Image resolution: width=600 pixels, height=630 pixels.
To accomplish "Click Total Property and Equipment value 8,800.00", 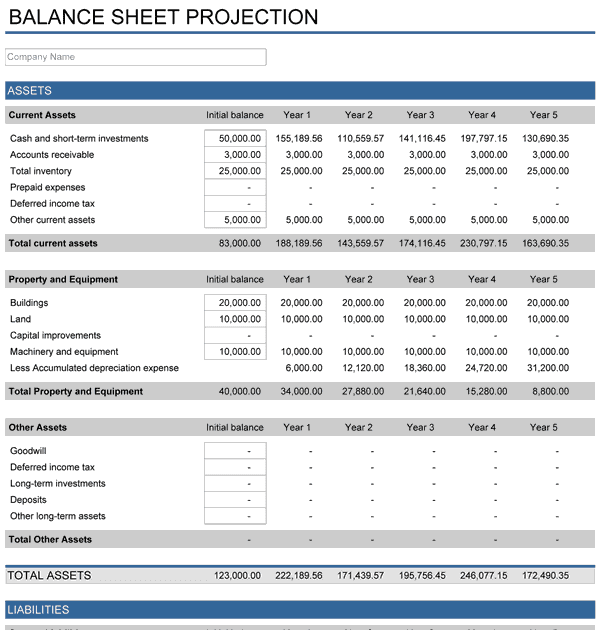I will (x=551, y=391).
